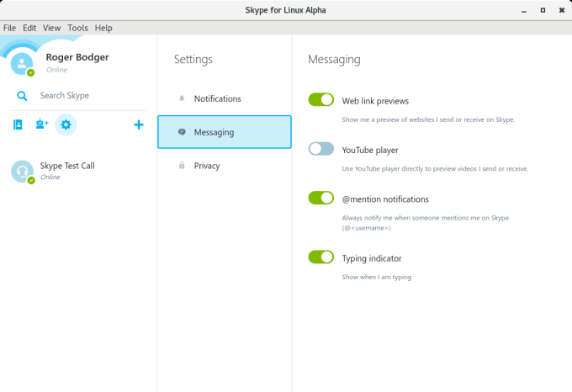
Task: Open the Help menu
Action: pyautogui.click(x=103, y=28)
